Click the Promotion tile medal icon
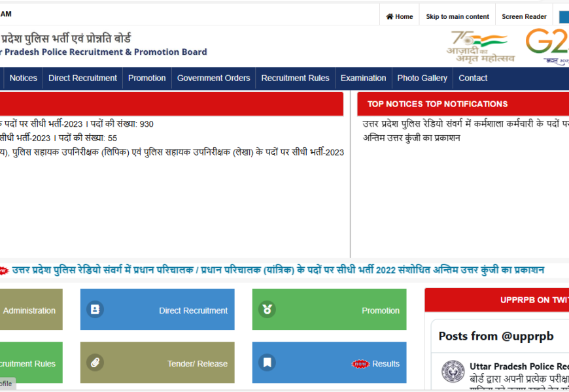The width and height of the screenshot is (569, 392). point(267,310)
